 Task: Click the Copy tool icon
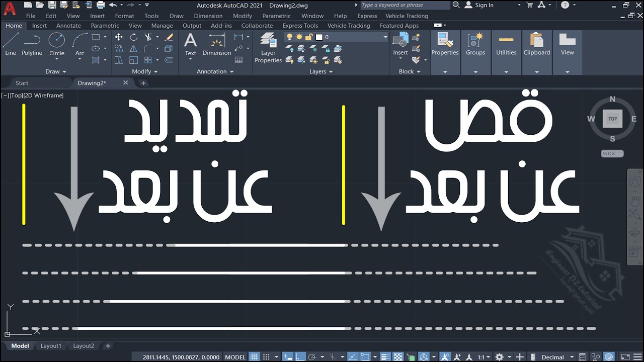(119, 49)
